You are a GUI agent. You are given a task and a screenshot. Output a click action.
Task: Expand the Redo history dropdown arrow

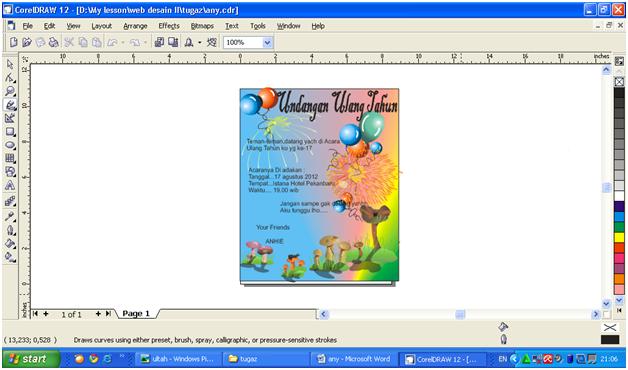point(145,42)
